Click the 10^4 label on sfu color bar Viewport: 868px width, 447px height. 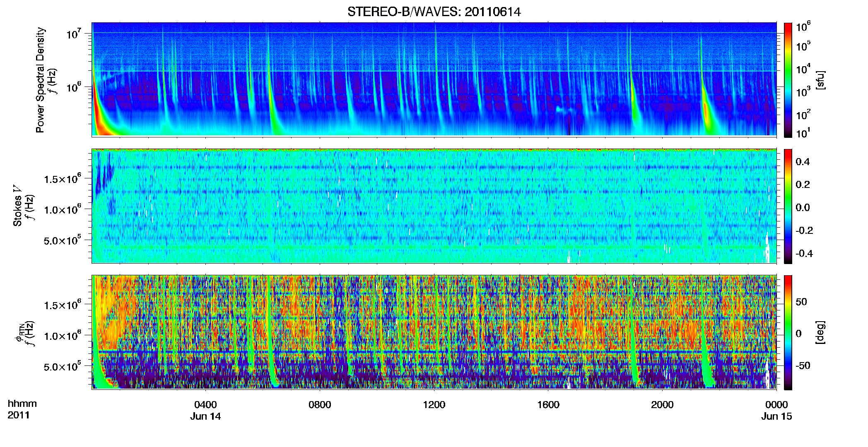pos(803,69)
